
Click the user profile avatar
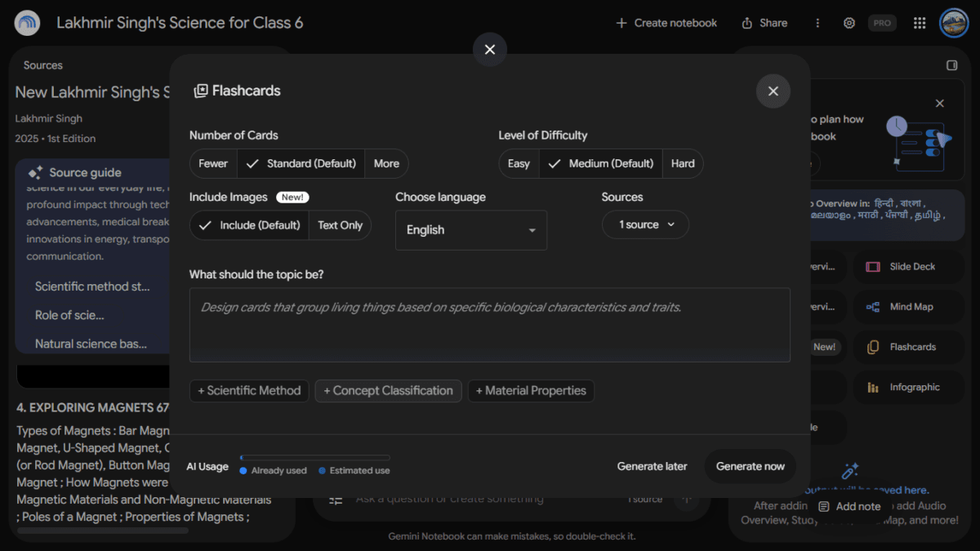[x=954, y=23]
